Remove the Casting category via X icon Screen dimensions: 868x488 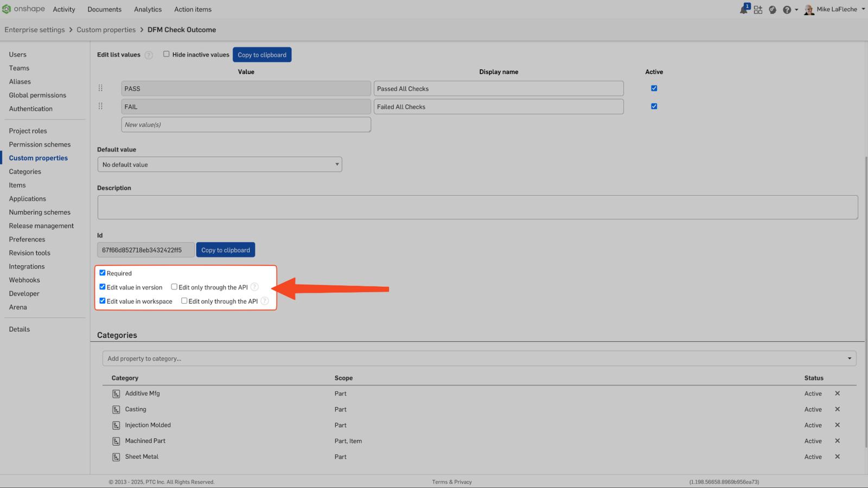(837, 409)
